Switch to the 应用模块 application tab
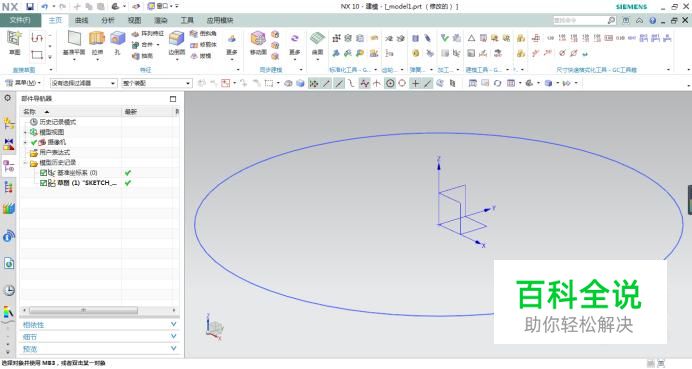Viewport: 692px width, 369px height. pos(220,20)
